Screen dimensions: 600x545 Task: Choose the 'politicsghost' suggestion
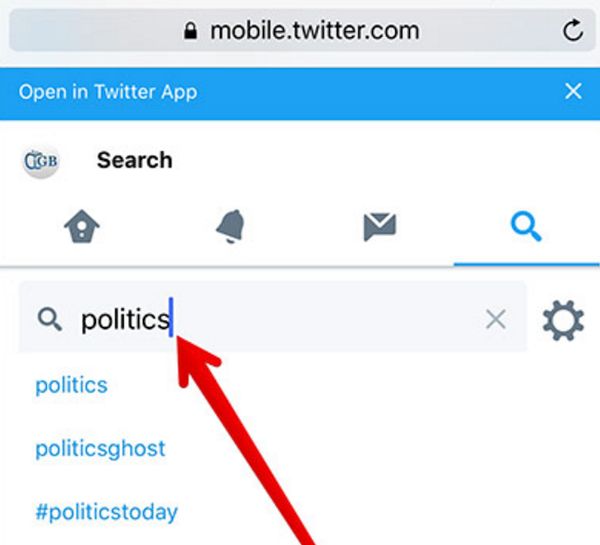100,449
